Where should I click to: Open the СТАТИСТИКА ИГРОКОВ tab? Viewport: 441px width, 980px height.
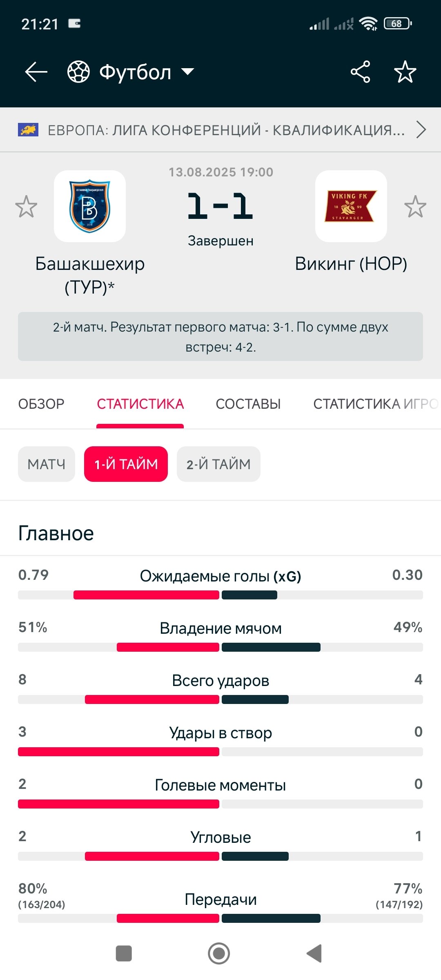point(375,404)
